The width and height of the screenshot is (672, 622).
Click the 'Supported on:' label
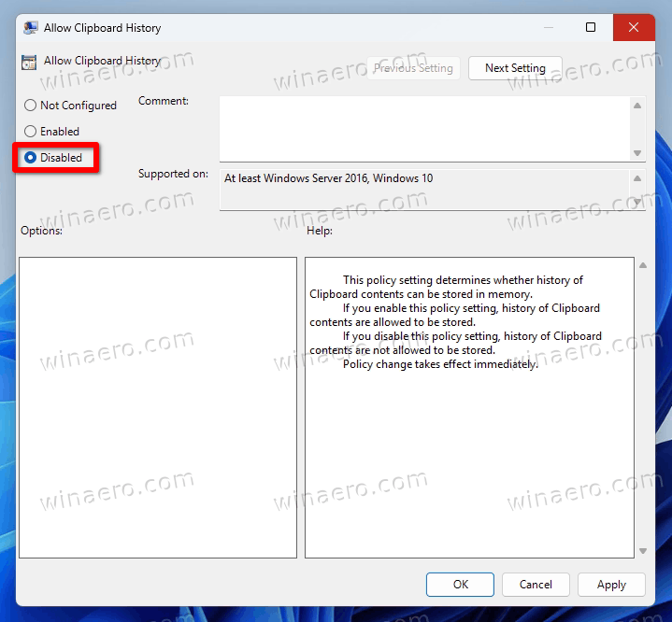click(x=173, y=174)
